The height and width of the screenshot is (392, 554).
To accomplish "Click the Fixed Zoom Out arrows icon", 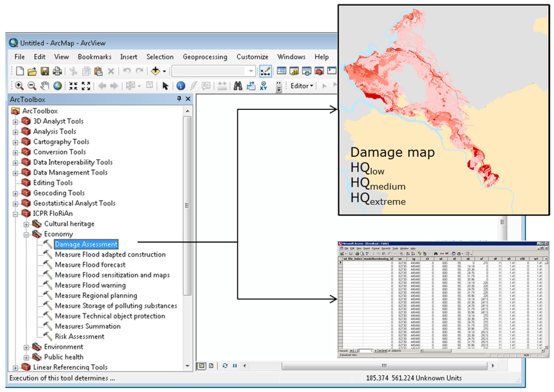I will [x=86, y=86].
